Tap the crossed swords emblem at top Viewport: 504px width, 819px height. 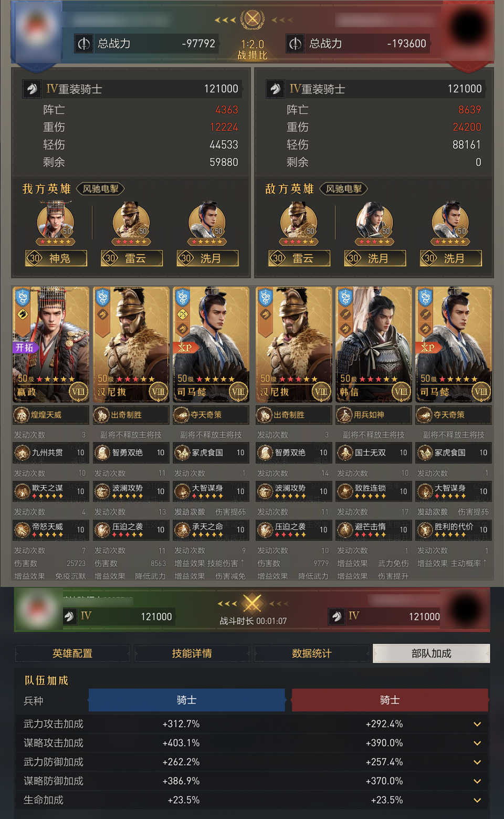tap(253, 19)
